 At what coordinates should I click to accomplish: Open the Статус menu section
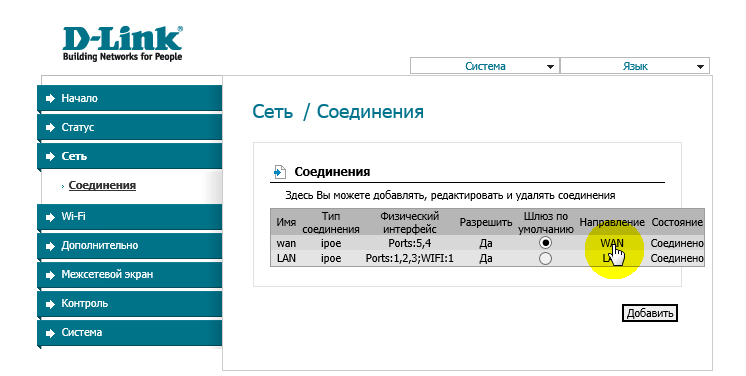pyautogui.click(x=129, y=127)
